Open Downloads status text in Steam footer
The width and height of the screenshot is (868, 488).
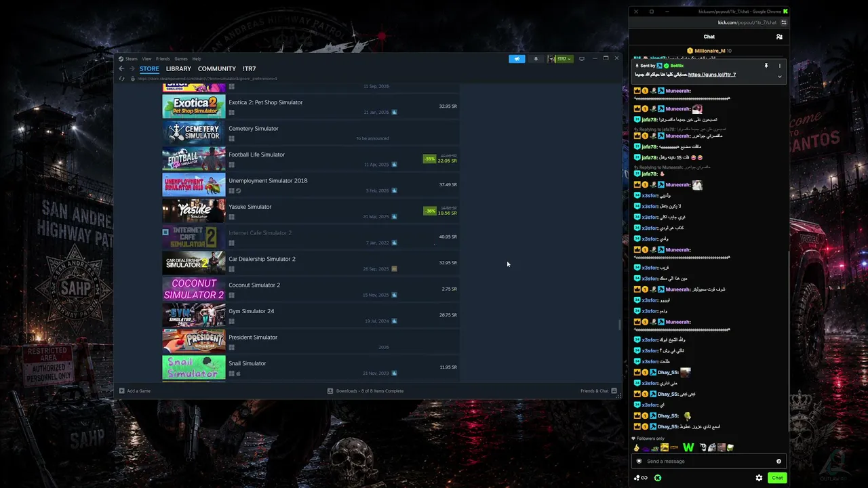coord(370,391)
